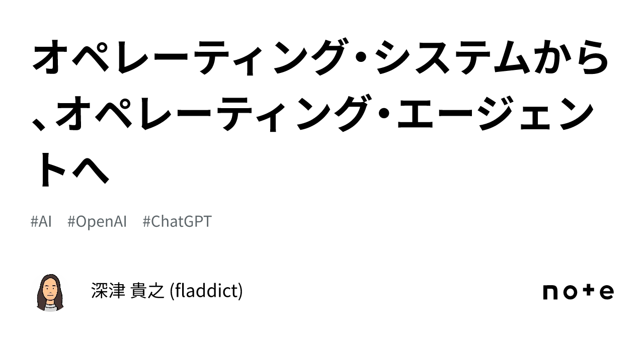Open the #OpenAI hashtag

coord(97,222)
